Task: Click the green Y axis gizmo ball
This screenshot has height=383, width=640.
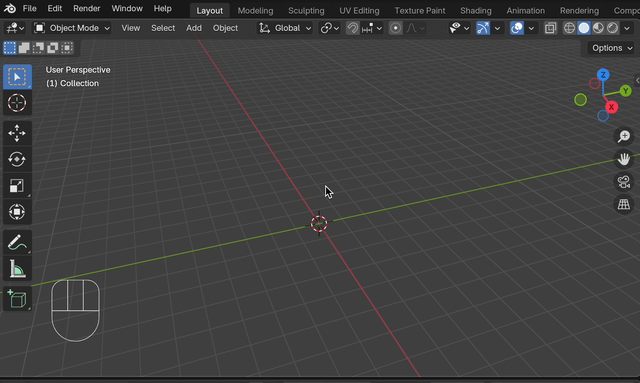Action: click(625, 91)
